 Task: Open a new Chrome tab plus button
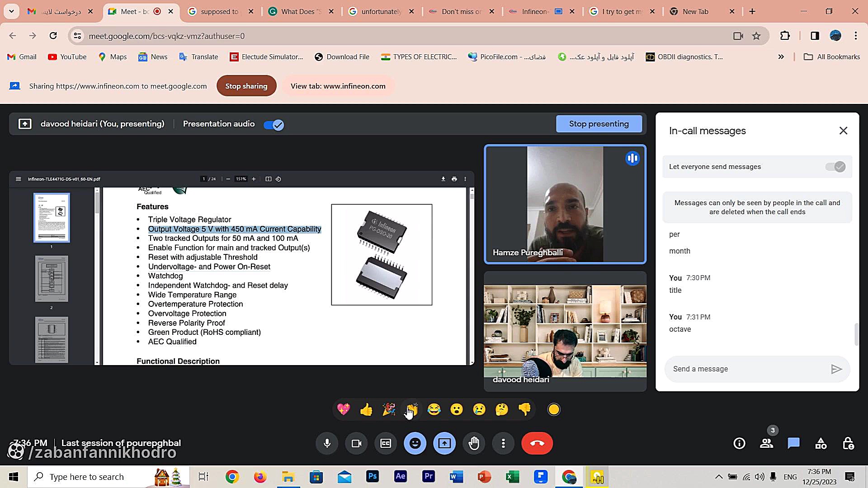(752, 11)
